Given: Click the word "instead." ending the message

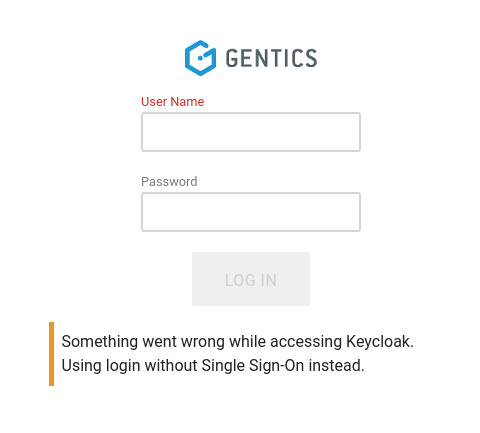Looking at the screenshot, I should 336,366.
